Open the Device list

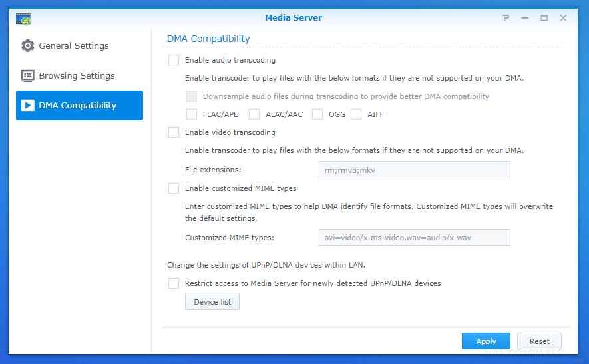coord(212,301)
